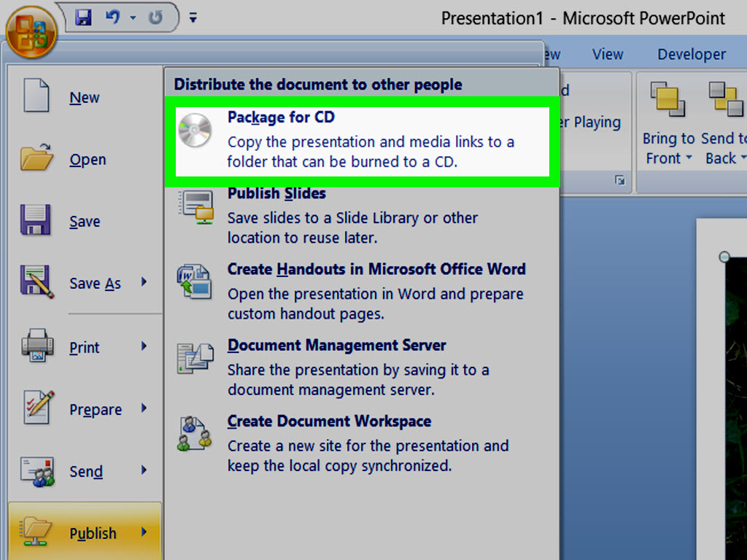Expand the Prepare submenu arrow
Image resolution: width=747 pixels, height=560 pixels.
(144, 408)
